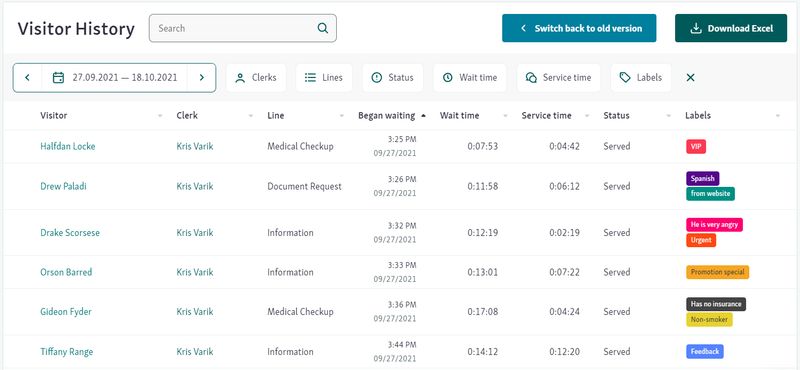This screenshot has height=370, width=800.
Task: Sort by the Status column header
Action: (616, 115)
